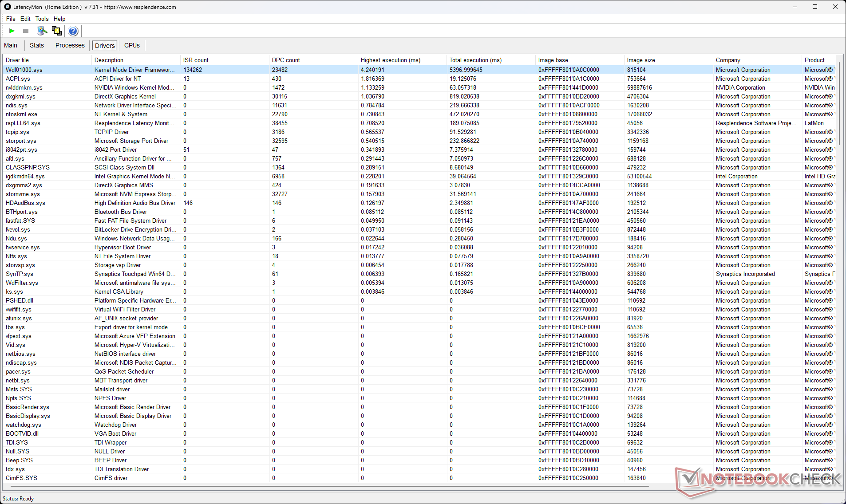Select the dxgkrnl.sys driver row
Image resolution: width=846 pixels, height=504 pixels.
pyautogui.click(x=419, y=96)
